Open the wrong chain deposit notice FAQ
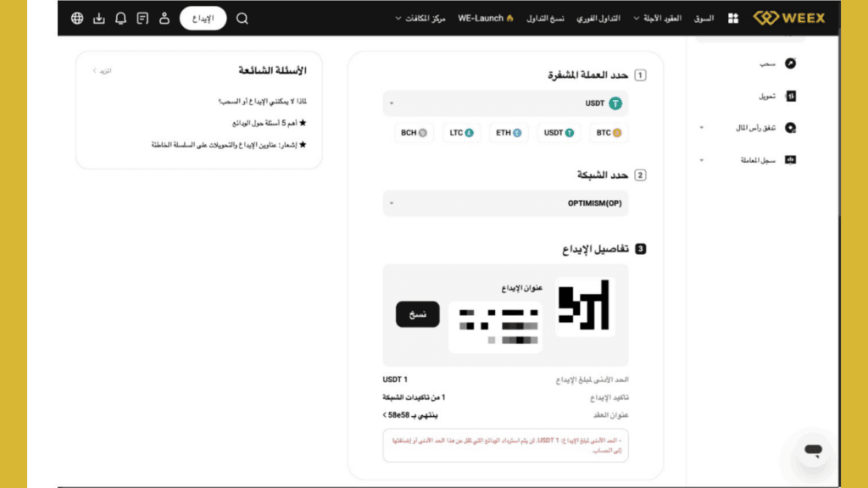The height and width of the screenshot is (488, 868). click(x=229, y=145)
